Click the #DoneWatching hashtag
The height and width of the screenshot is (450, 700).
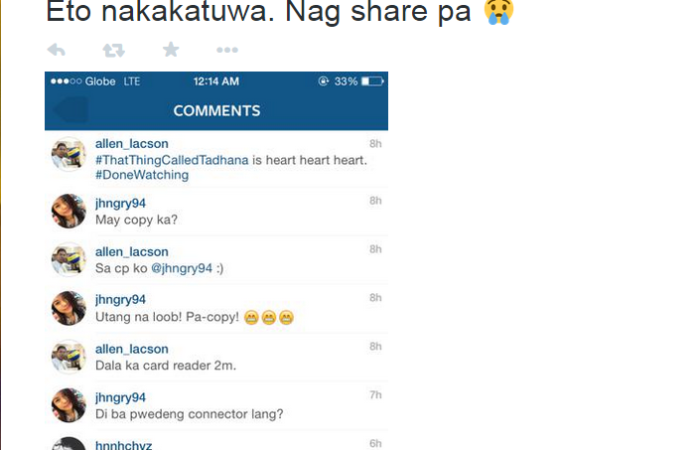pyautogui.click(x=142, y=175)
